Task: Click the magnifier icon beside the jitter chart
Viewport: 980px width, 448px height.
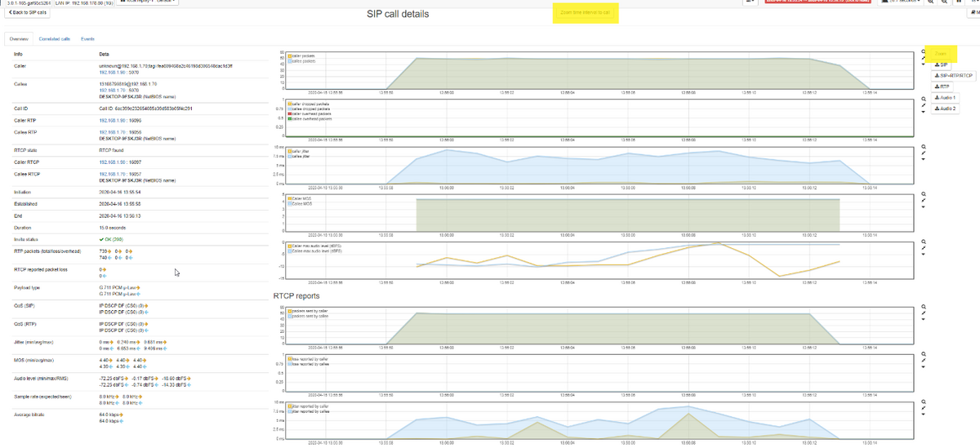Action: point(923,147)
